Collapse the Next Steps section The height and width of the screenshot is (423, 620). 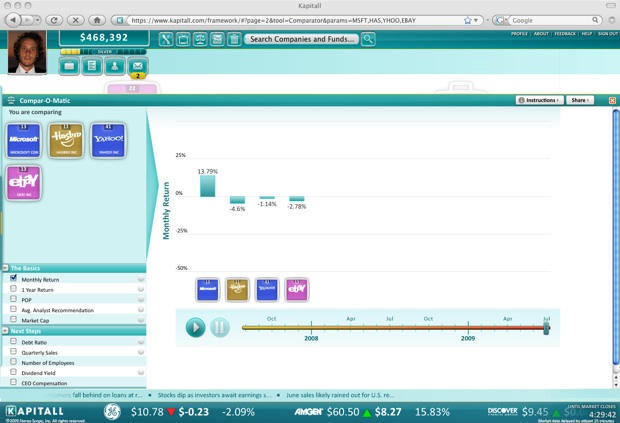click(x=5, y=330)
